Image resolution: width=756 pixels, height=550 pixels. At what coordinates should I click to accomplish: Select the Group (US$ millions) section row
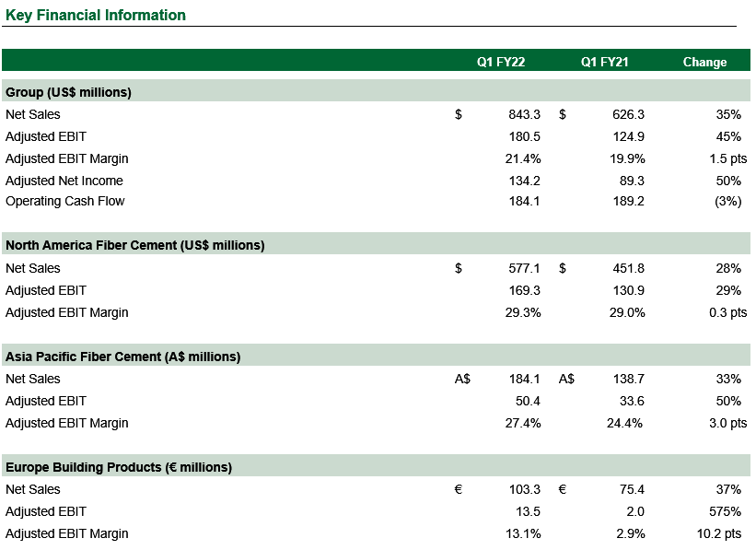376,90
